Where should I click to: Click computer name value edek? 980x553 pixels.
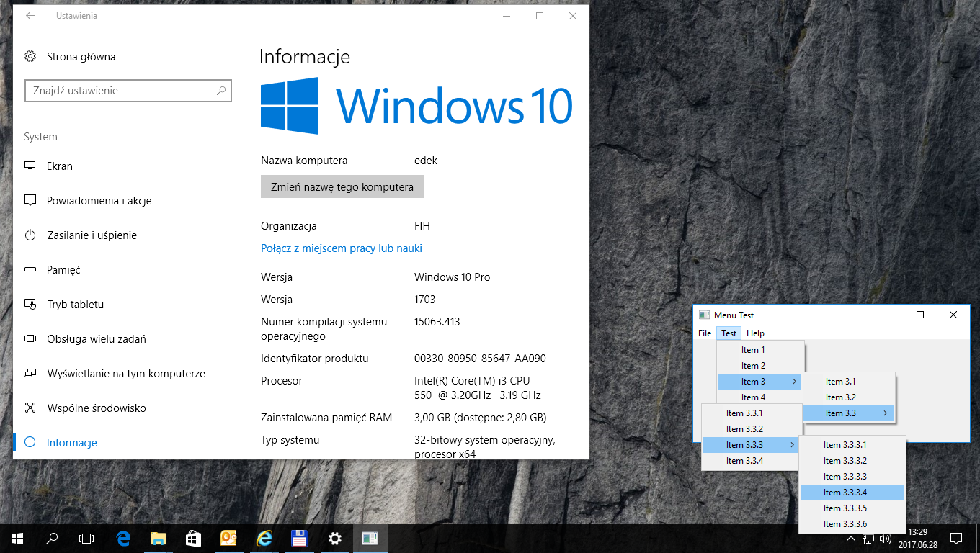tap(426, 161)
